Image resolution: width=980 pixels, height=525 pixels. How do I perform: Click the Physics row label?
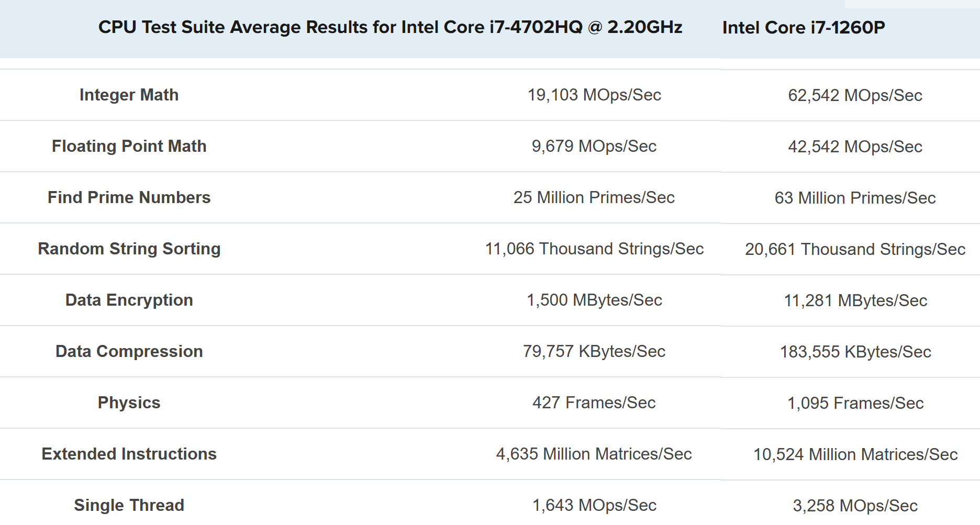(129, 403)
